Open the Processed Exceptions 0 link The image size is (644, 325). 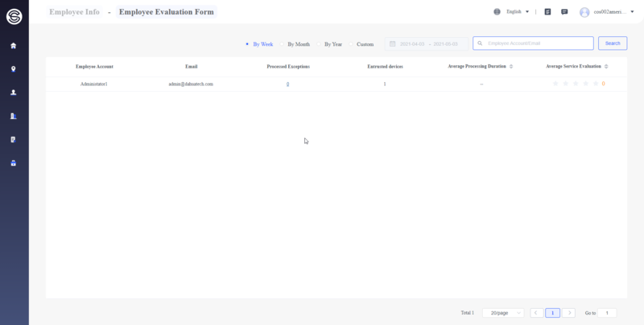[288, 84]
